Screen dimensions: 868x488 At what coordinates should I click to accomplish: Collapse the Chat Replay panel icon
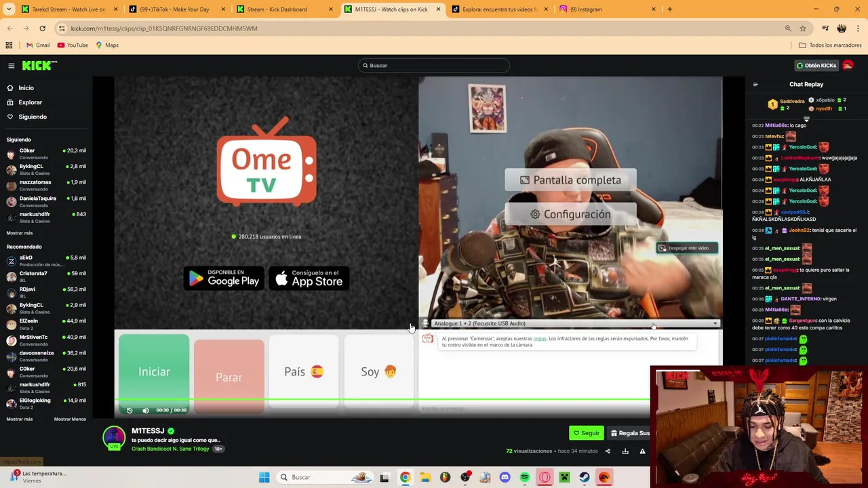[755, 85]
